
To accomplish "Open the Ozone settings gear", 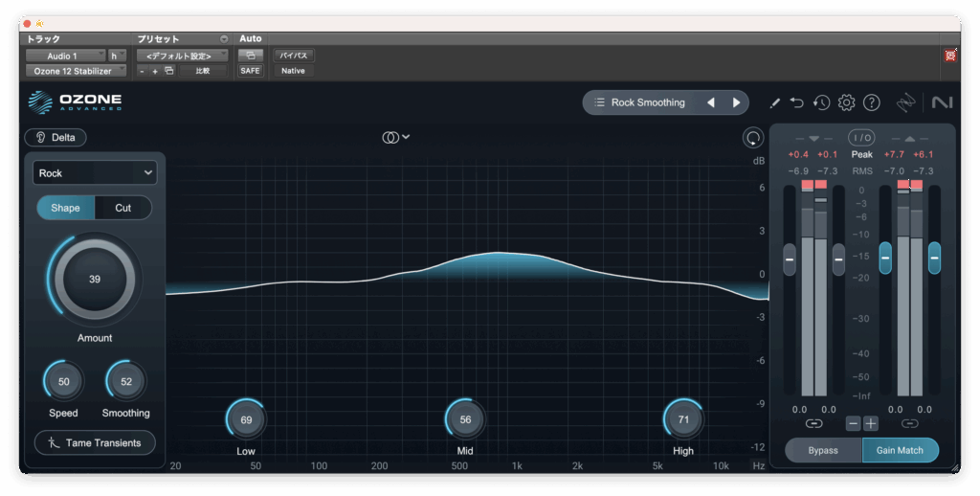I will click(846, 102).
